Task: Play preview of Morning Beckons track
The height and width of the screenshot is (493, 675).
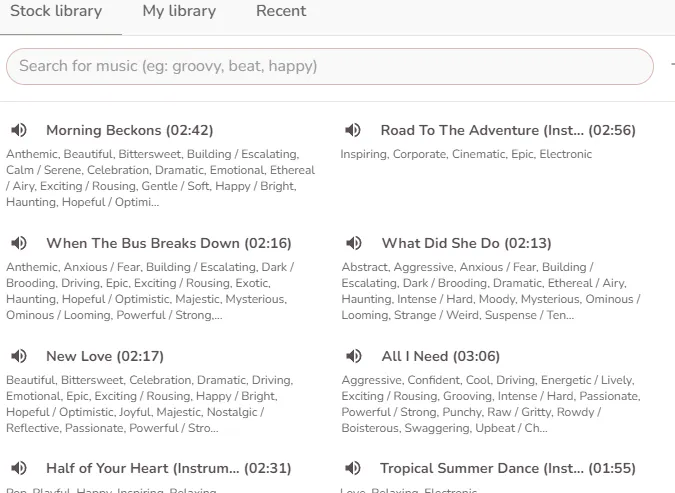Action: click(19, 130)
